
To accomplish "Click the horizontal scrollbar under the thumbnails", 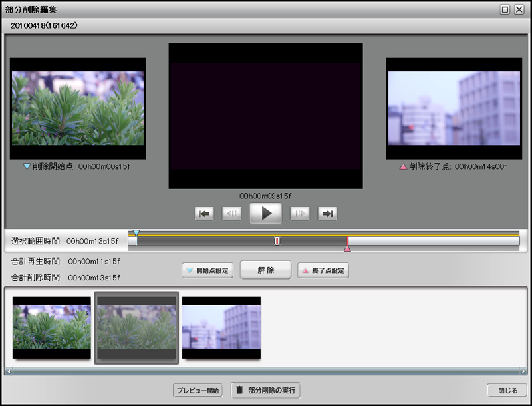I will click(266, 371).
